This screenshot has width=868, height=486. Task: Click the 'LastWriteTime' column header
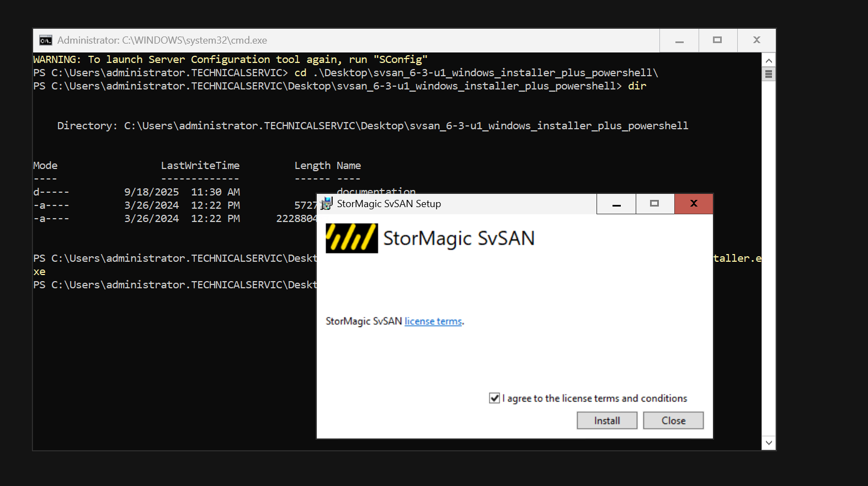(x=200, y=166)
